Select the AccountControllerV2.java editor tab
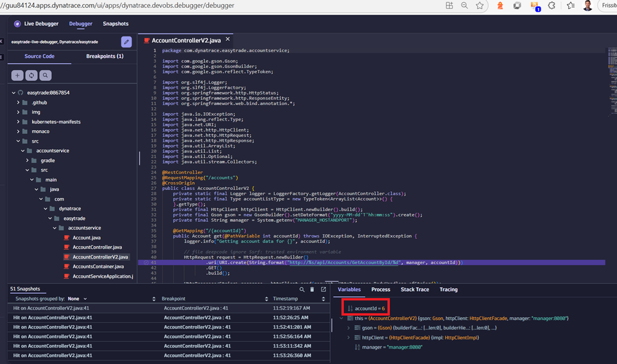The image size is (617, 364). click(x=186, y=40)
